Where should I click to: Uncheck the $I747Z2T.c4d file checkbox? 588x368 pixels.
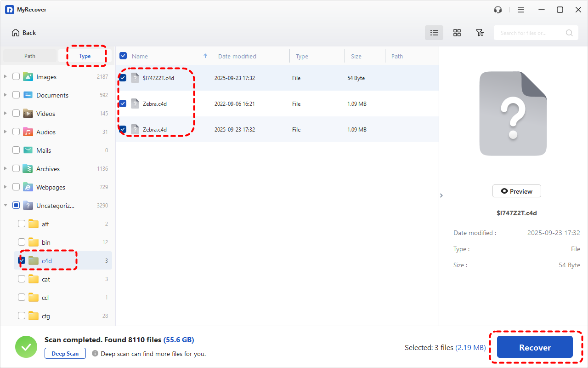(123, 78)
